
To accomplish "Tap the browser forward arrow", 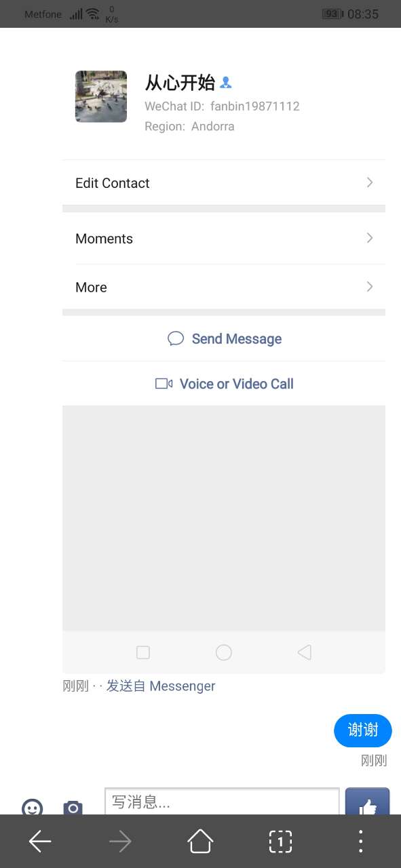I will tap(120, 842).
